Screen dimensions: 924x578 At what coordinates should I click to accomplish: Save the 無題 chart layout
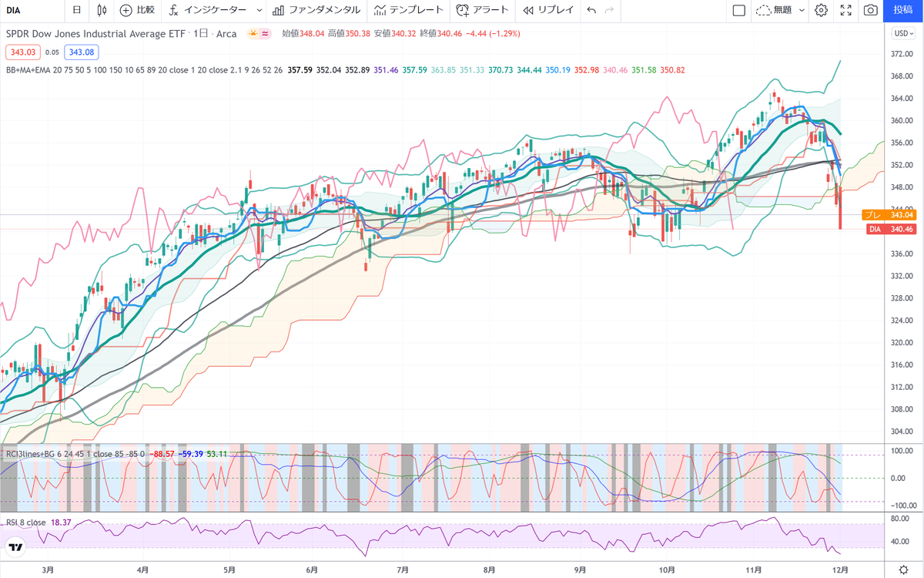pyautogui.click(x=773, y=10)
